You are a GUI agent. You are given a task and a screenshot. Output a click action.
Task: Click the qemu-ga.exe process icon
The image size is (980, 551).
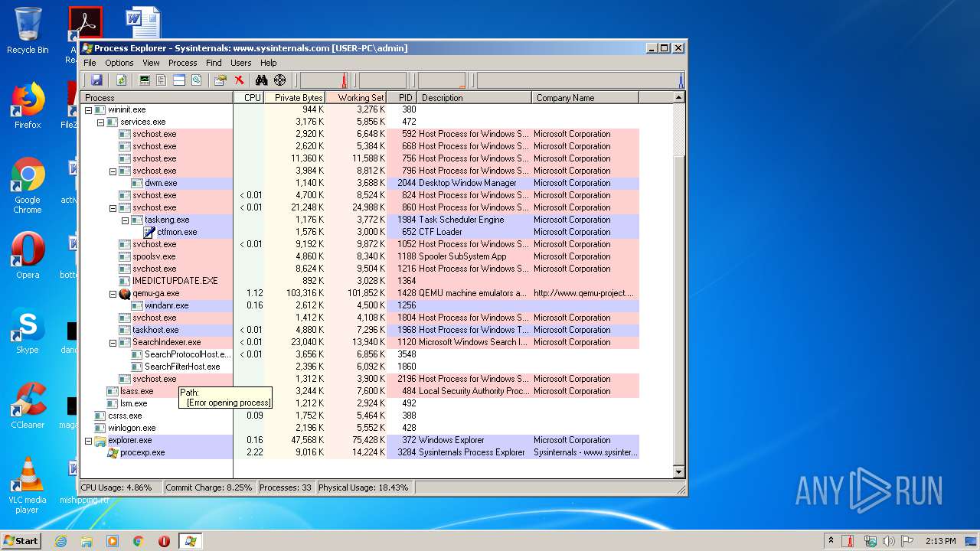pyautogui.click(x=125, y=293)
